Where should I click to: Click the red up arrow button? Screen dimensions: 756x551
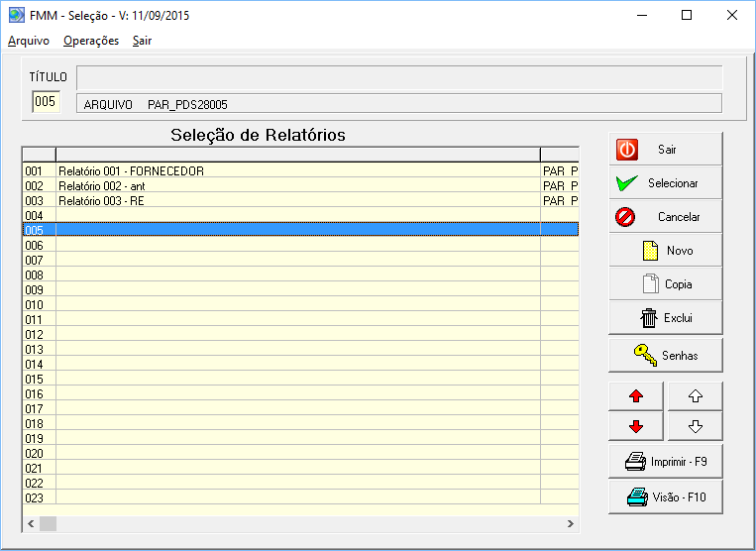point(636,396)
